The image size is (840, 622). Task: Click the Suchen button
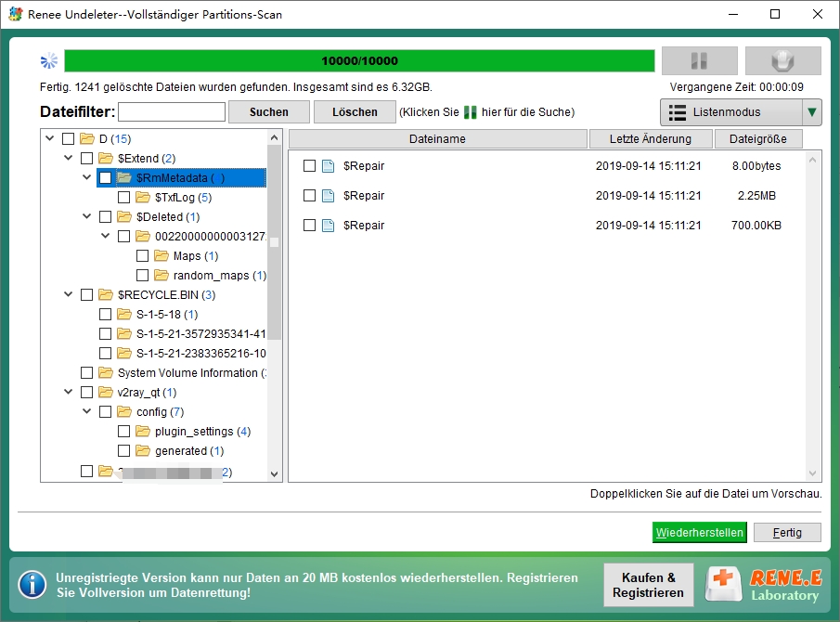click(x=269, y=112)
